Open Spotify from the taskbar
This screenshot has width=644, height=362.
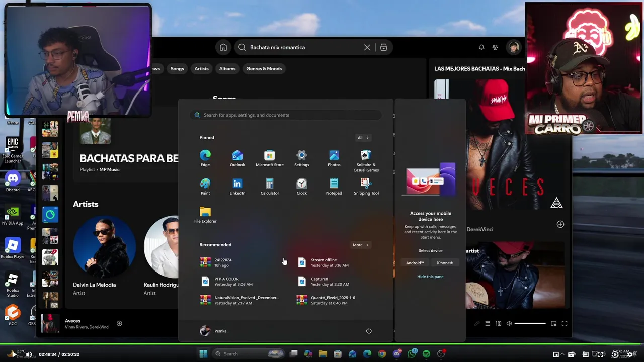(426, 354)
